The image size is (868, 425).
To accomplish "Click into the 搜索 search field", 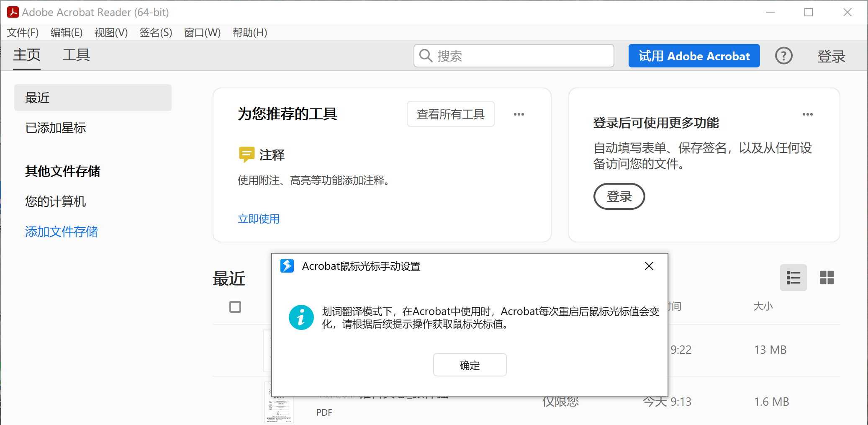I will click(514, 56).
